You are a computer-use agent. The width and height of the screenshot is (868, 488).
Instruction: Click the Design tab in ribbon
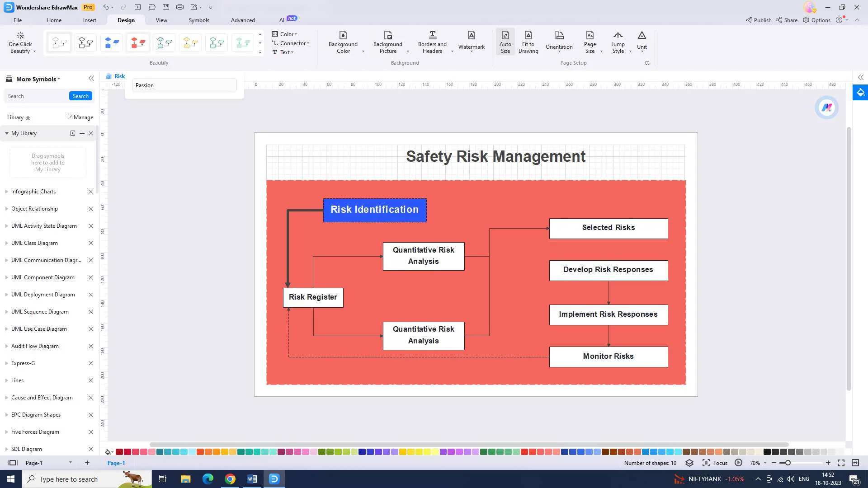pos(126,20)
